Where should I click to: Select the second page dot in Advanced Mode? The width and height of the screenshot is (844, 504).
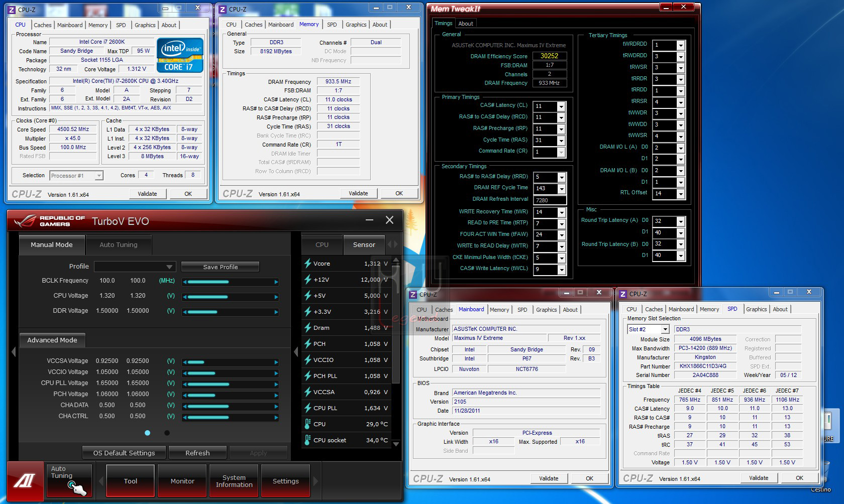point(167,433)
